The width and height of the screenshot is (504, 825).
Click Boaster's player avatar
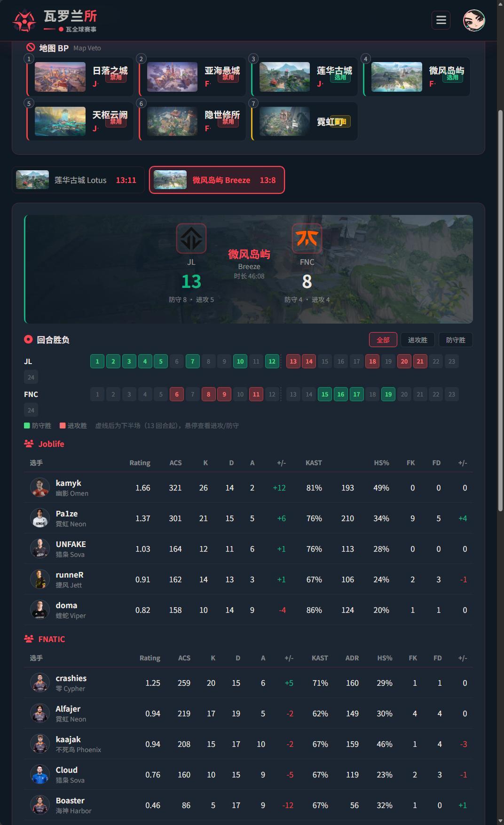[x=40, y=805]
